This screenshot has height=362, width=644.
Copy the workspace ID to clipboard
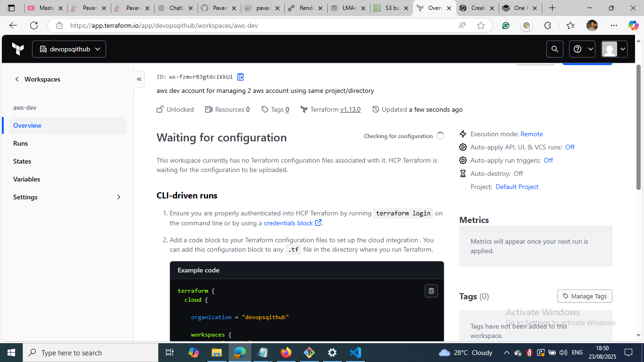tap(240, 77)
